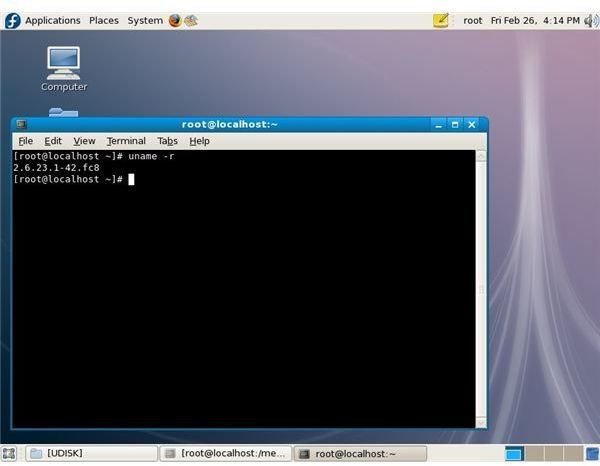Select the Computer desktop icon

coord(64,69)
